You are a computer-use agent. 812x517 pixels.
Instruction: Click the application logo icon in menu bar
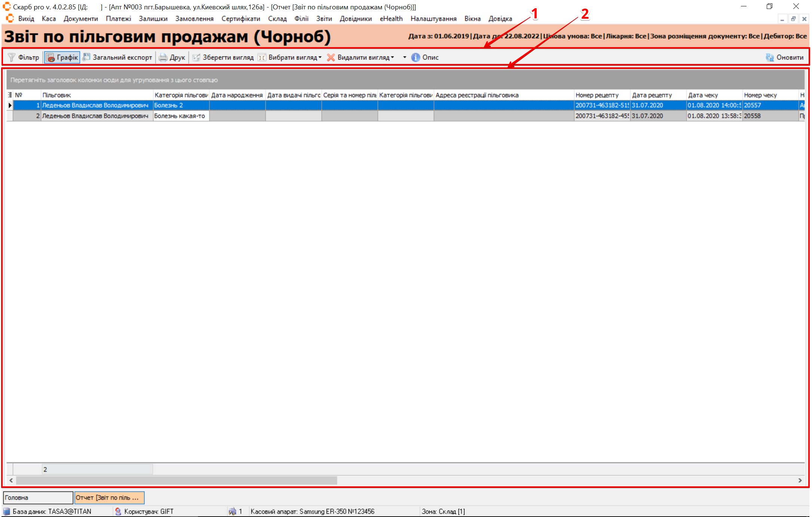point(10,19)
